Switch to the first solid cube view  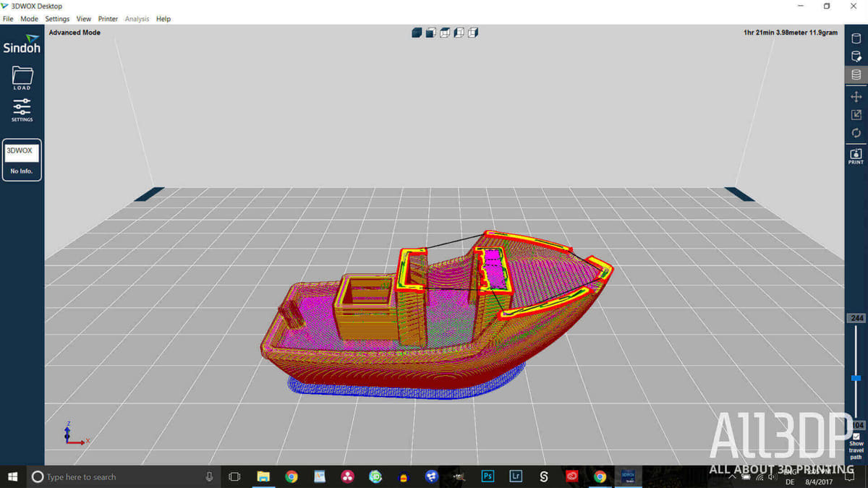(417, 33)
